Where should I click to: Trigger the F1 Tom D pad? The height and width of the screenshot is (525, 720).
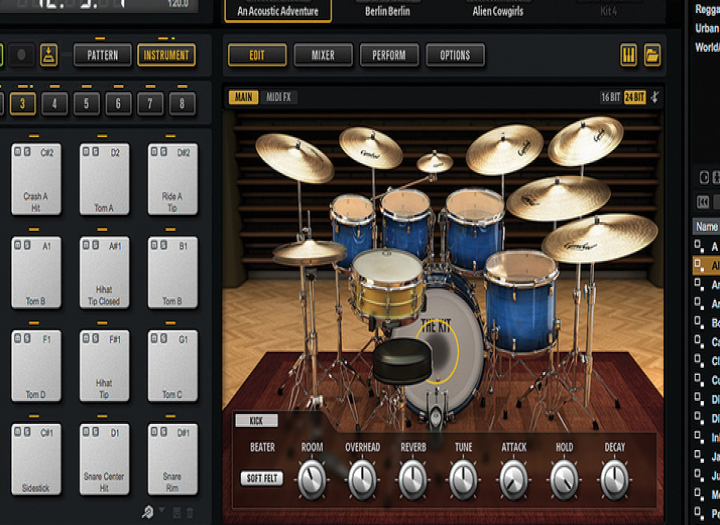[36, 366]
